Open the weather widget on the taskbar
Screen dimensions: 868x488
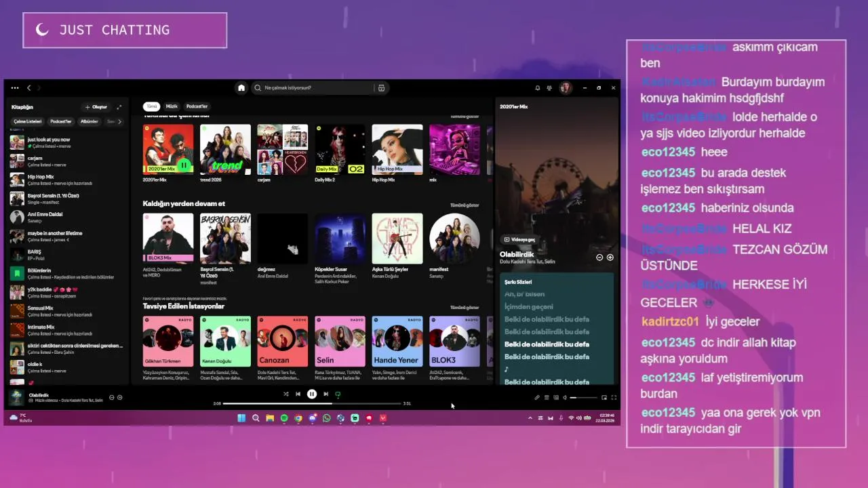click(x=20, y=418)
